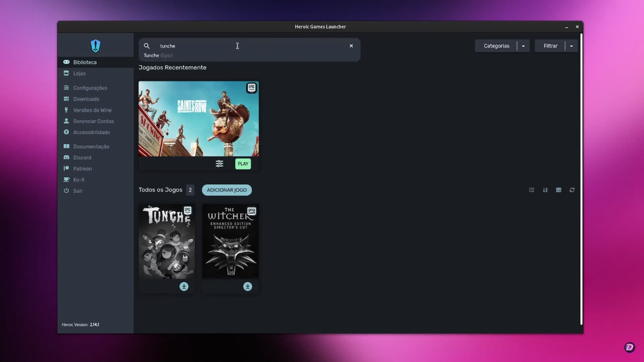This screenshot has height=362, width=644.
Task: Open the Lojas section
Action: click(79, 73)
